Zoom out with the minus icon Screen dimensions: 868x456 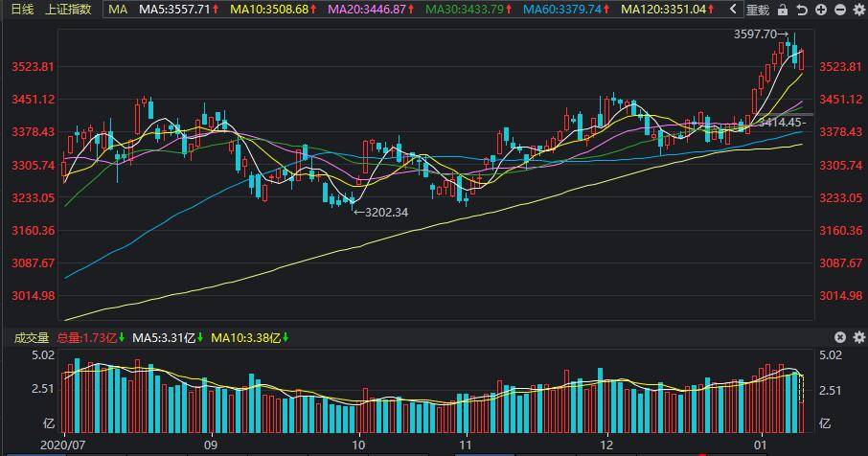839,10
